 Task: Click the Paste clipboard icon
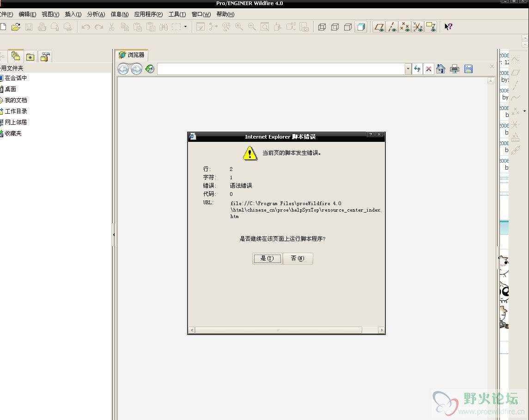pyautogui.click(x=138, y=27)
